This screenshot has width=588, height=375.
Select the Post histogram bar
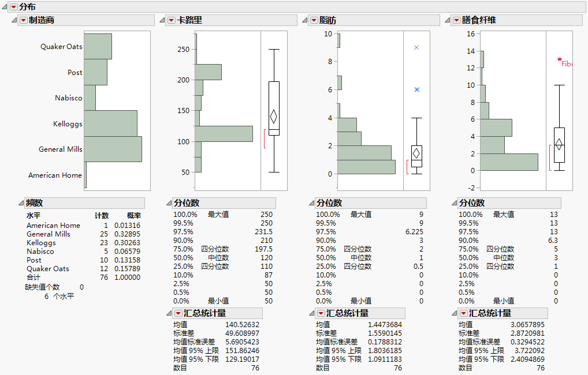[x=96, y=72]
